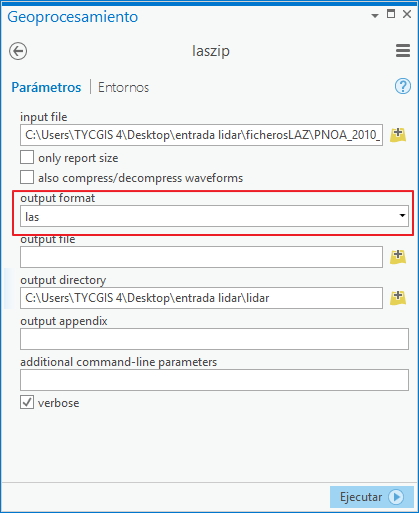Open the help question mark icon

point(403,87)
